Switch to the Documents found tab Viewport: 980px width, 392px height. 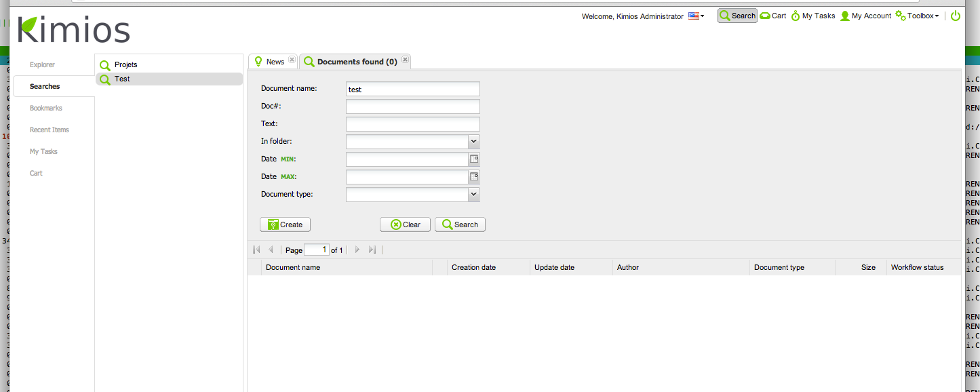tap(355, 60)
